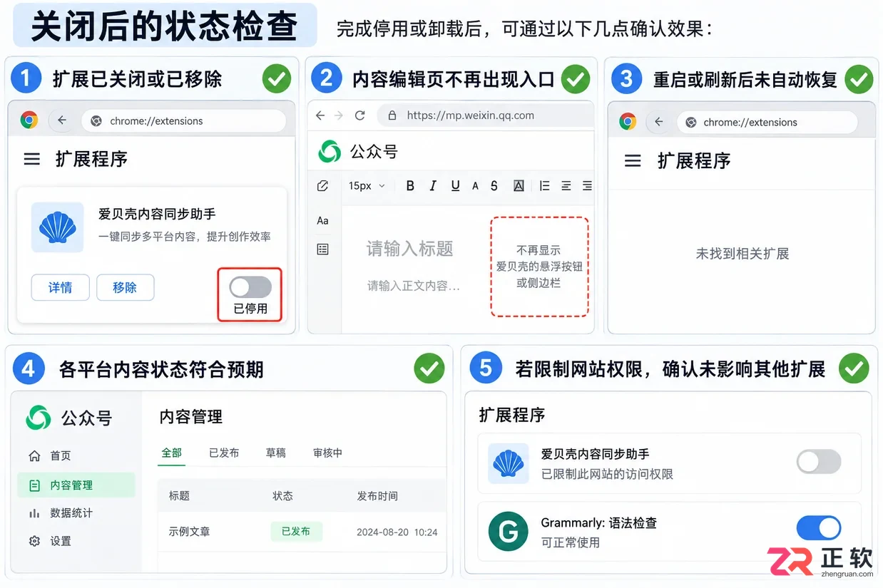This screenshot has height=588, width=883.
Task: Select 内容管理 in the 公众号 sidebar
Action: tap(76, 485)
